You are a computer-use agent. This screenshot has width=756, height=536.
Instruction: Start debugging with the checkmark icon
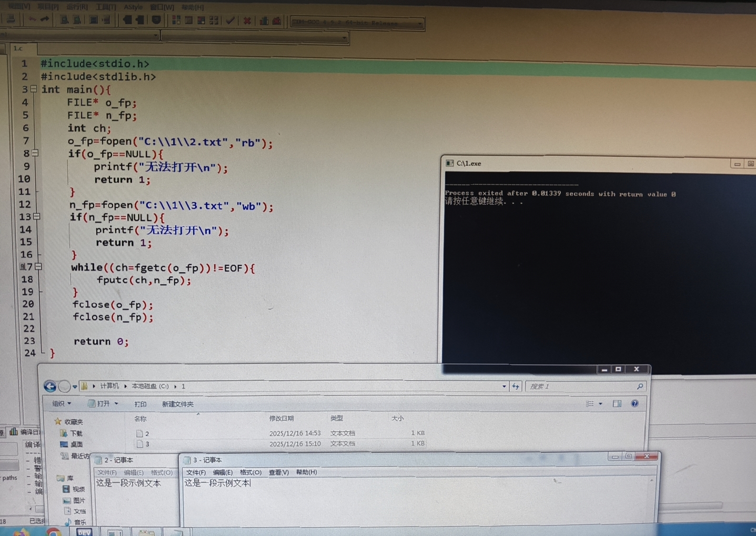click(x=230, y=21)
